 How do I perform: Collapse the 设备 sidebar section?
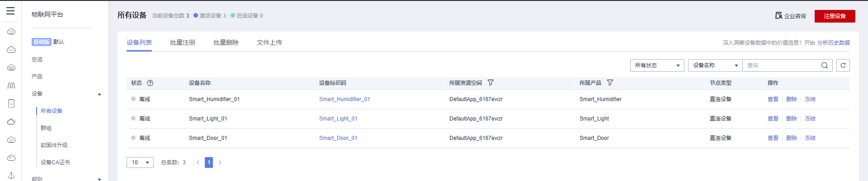click(x=99, y=94)
